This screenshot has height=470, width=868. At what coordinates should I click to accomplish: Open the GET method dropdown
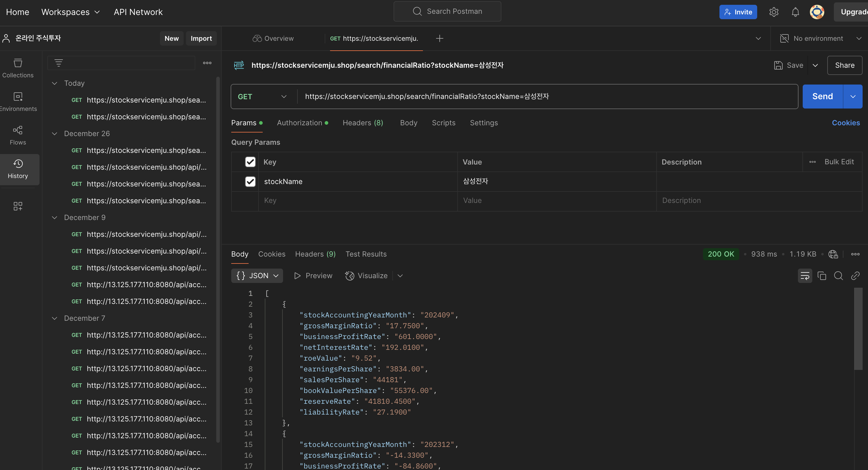pyautogui.click(x=262, y=97)
